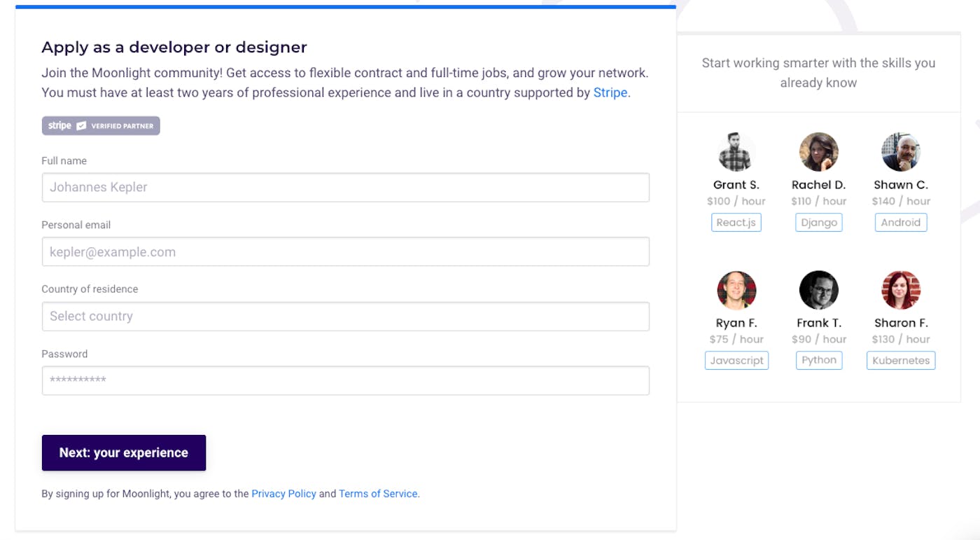This screenshot has height=540, width=980.
Task: Click Rachel D. profile photo
Action: point(819,152)
